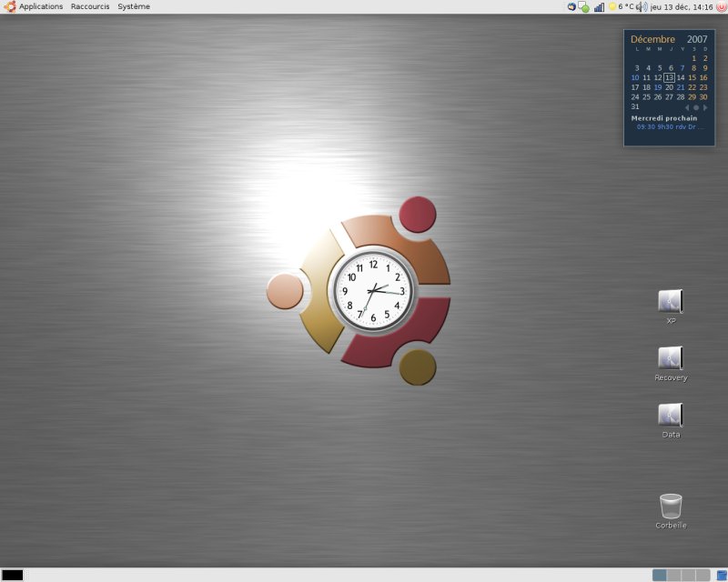The width and height of the screenshot is (728, 582).
Task: Click the blue bottom panel corner icon
Action: click(722, 576)
